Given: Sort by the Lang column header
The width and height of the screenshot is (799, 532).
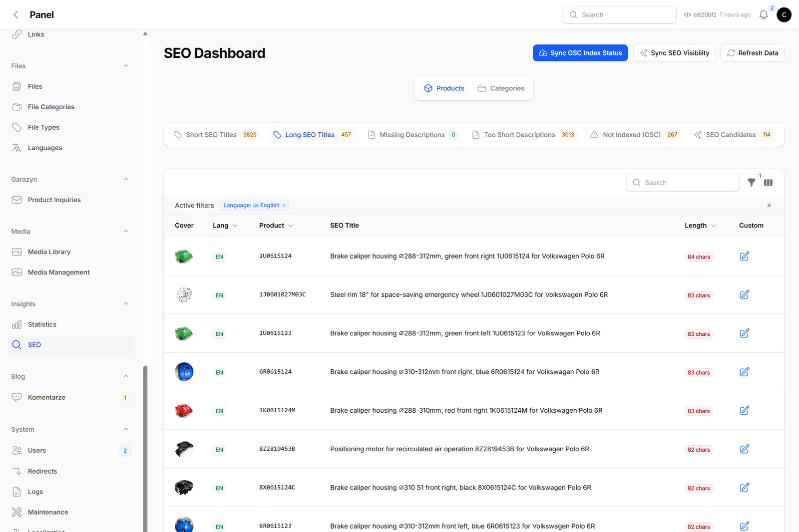Looking at the screenshot, I should [225, 226].
